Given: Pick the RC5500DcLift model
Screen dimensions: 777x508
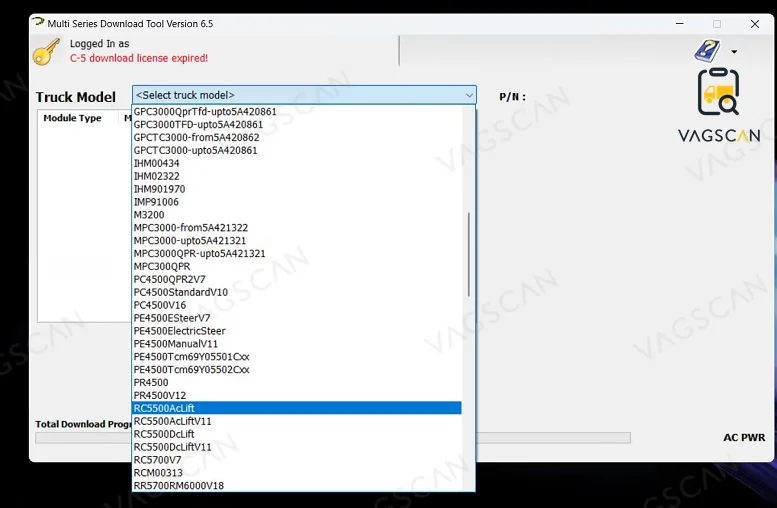Looking at the screenshot, I should [x=297, y=434].
